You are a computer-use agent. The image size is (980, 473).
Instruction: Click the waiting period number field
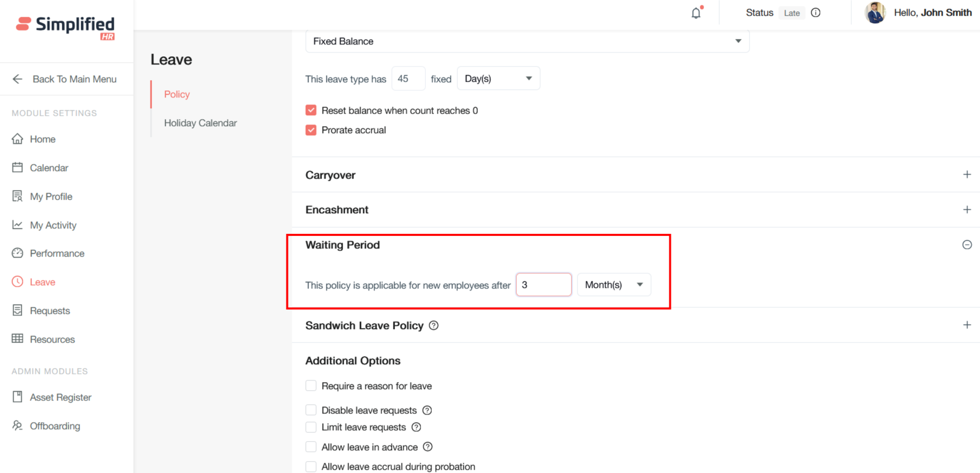click(x=543, y=285)
